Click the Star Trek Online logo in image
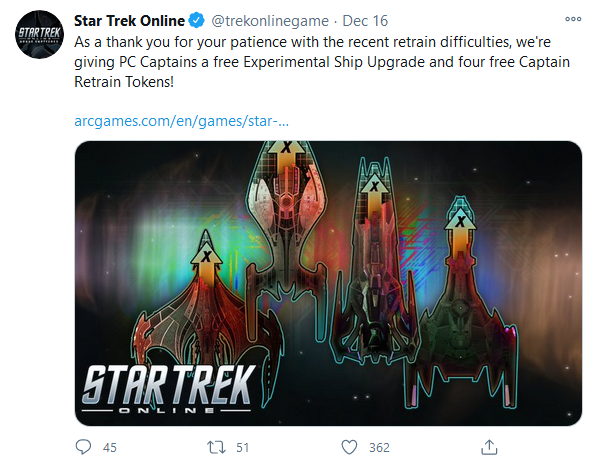The width and height of the screenshot is (598, 467). click(x=168, y=389)
